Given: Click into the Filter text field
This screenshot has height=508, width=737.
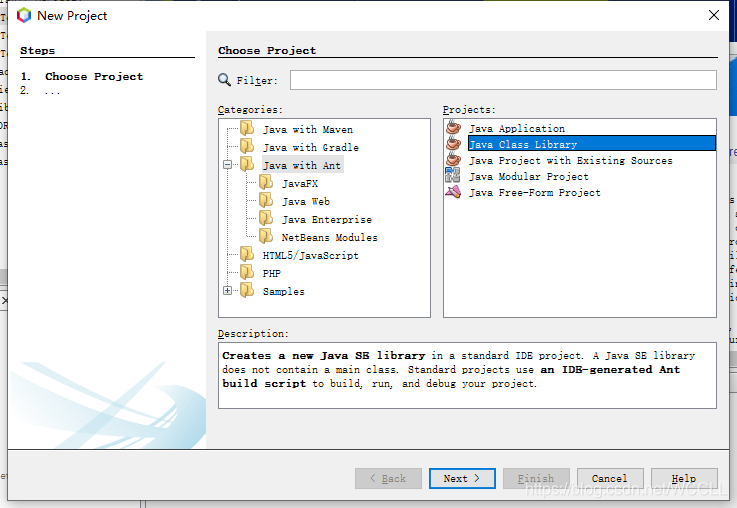Looking at the screenshot, I should pos(503,80).
